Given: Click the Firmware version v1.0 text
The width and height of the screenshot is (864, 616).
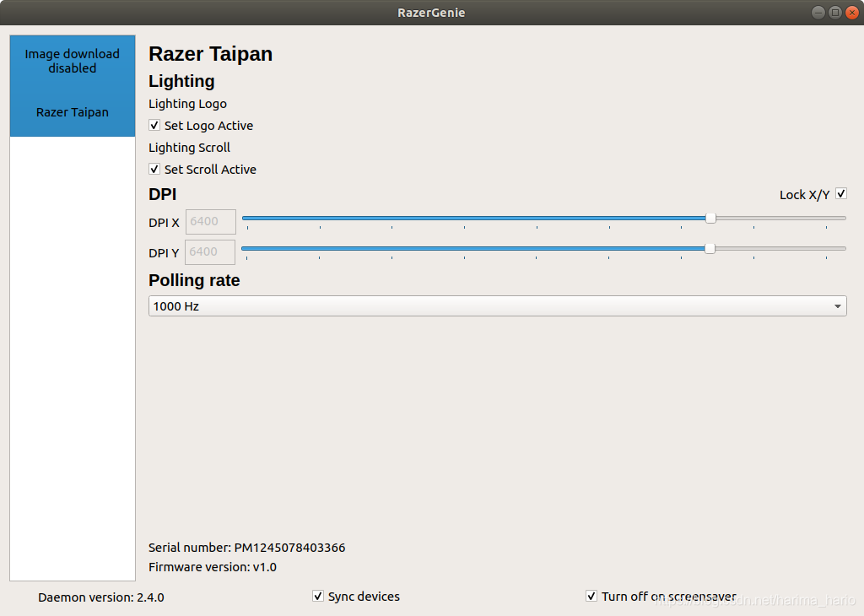Looking at the screenshot, I should click(x=213, y=567).
